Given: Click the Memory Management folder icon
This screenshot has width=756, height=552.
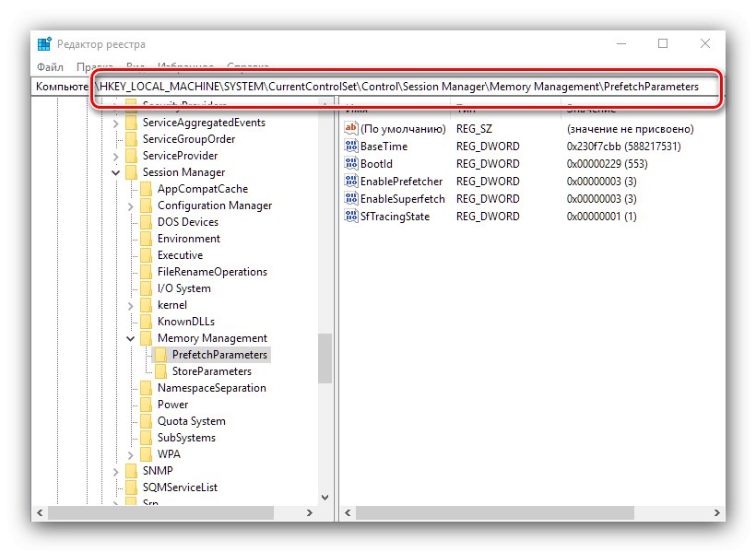Looking at the screenshot, I should pos(146,338).
